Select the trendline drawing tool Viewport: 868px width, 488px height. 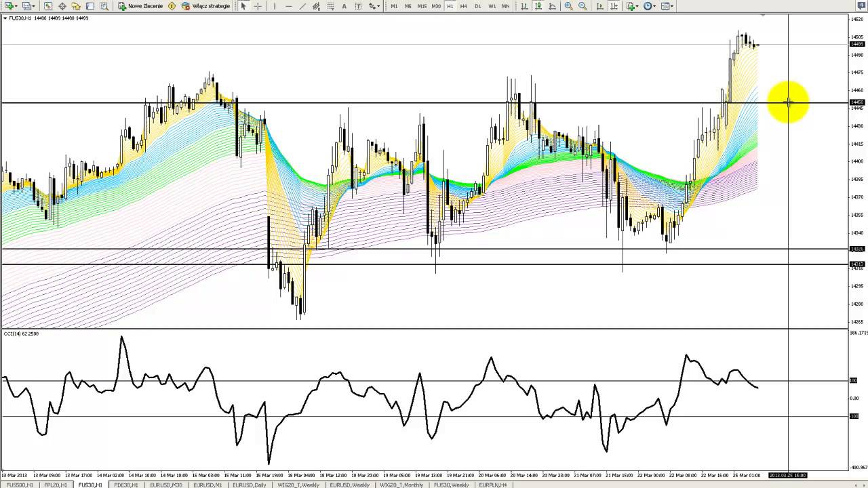click(x=302, y=6)
